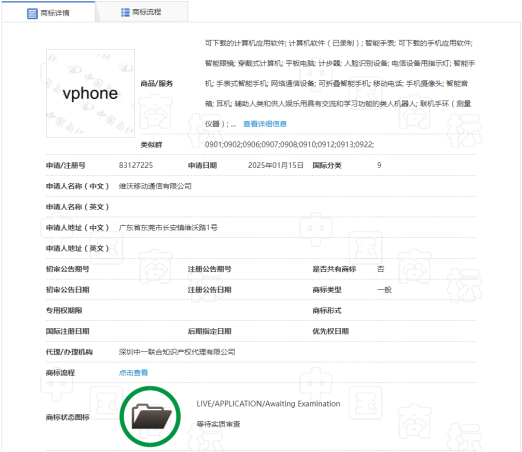Viewport: 522px width, 452px height.
Task: Click applicant name 维沃移动通信有限公司
Action: click(x=155, y=186)
